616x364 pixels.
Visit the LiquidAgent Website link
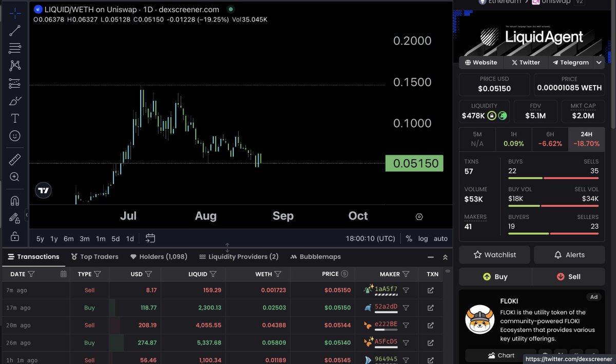click(481, 62)
